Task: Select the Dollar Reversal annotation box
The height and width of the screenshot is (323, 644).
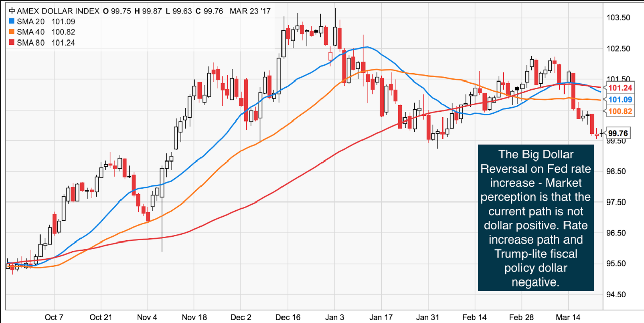Action: 536,218
